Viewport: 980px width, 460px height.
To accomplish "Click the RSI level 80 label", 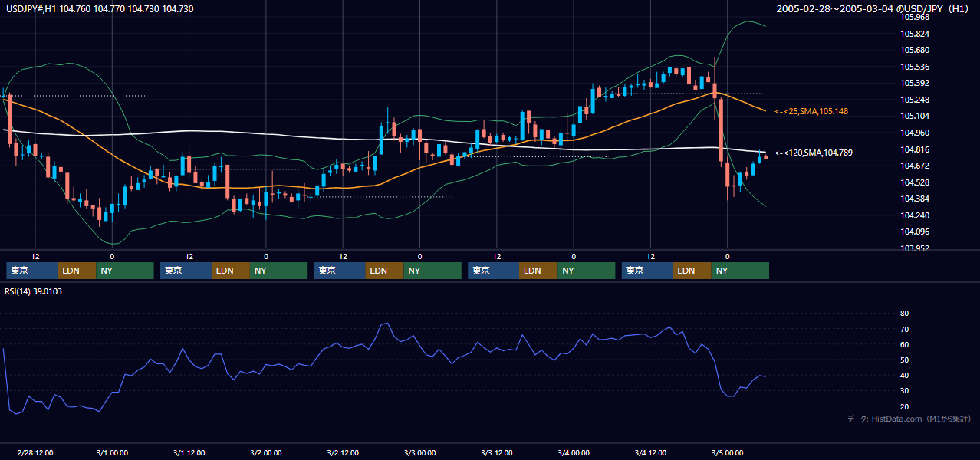I will (x=904, y=314).
